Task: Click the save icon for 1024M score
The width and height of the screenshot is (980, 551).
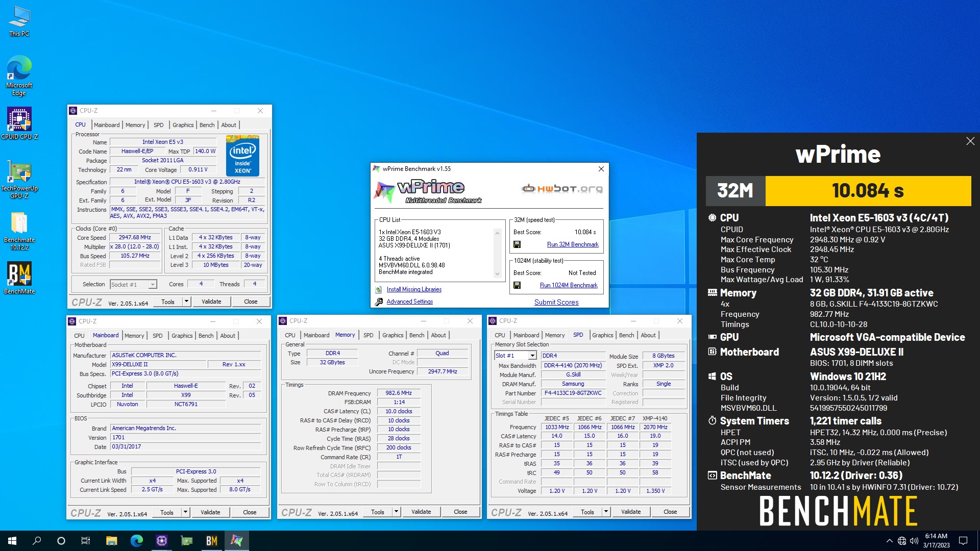Action: (x=517, y=285)
